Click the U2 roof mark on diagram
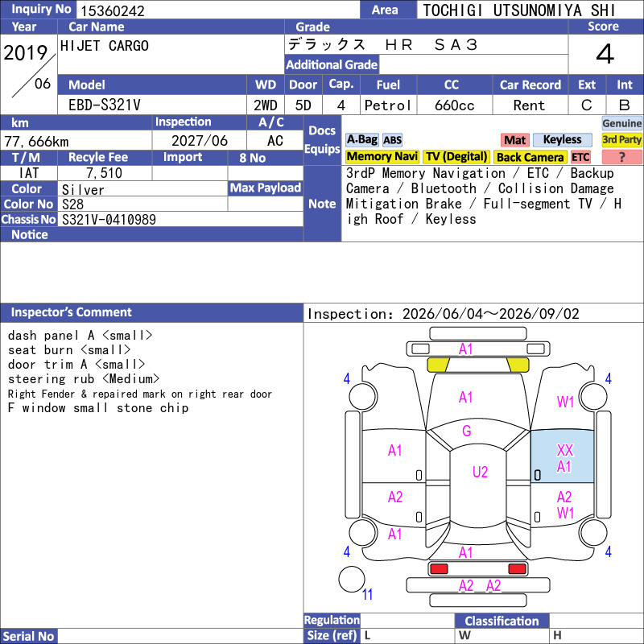The width and height of the screenshot is (644, 644). tap(480, 472)
